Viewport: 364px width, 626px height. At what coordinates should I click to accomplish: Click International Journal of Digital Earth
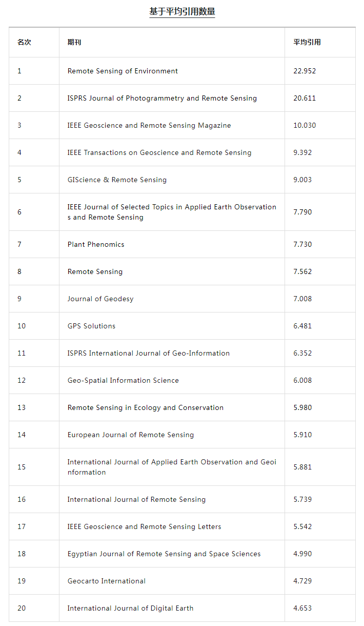[130, 608]
